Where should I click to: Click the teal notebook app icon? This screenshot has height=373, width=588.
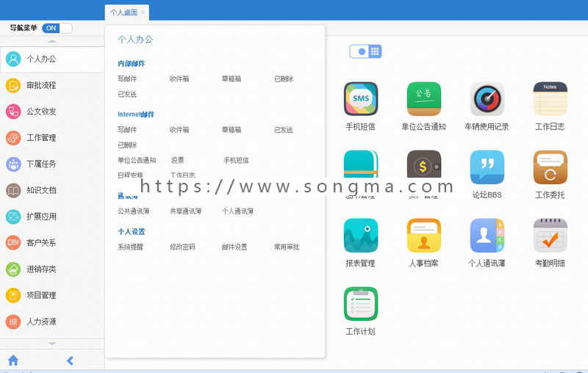click(361, 164)
